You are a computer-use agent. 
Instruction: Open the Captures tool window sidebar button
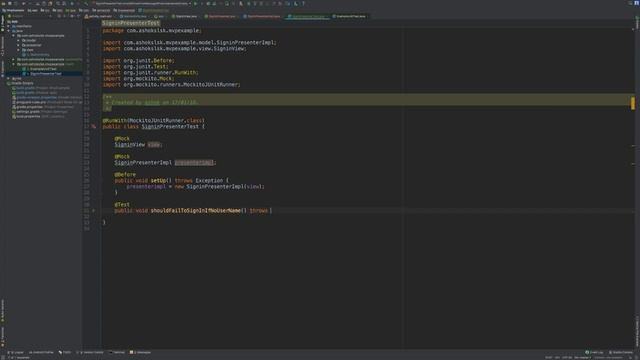point(2,68)
